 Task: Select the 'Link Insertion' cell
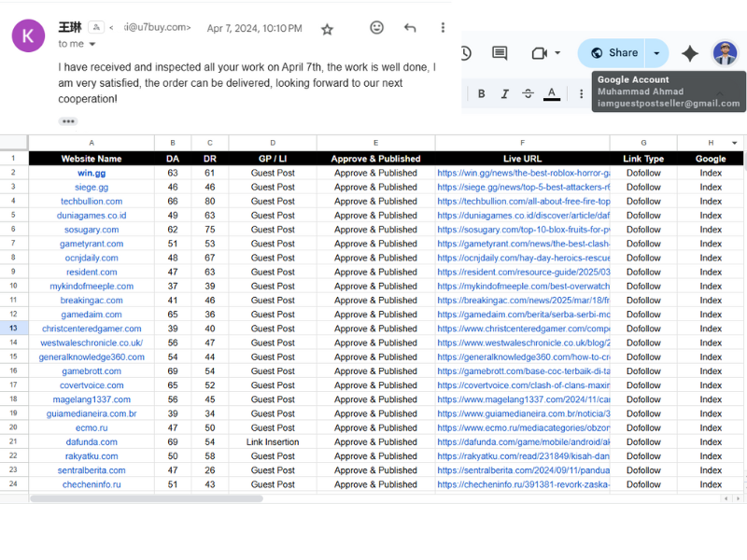pos(273,441)
